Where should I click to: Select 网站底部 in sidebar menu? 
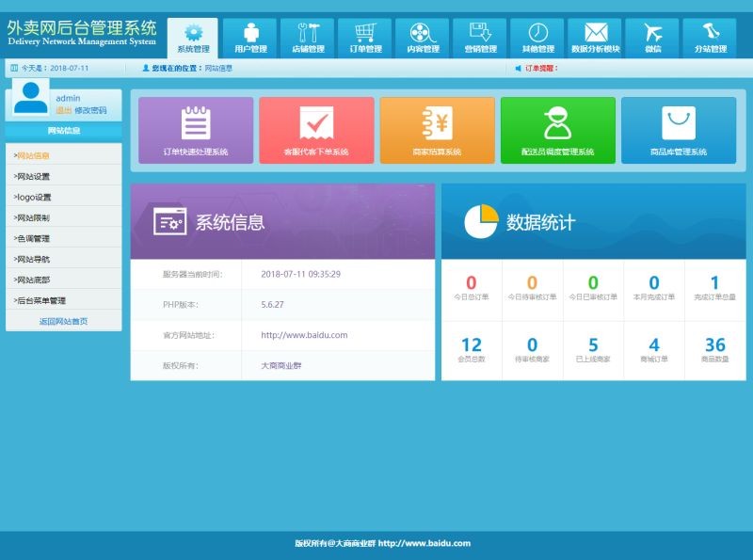click(63, 279)
